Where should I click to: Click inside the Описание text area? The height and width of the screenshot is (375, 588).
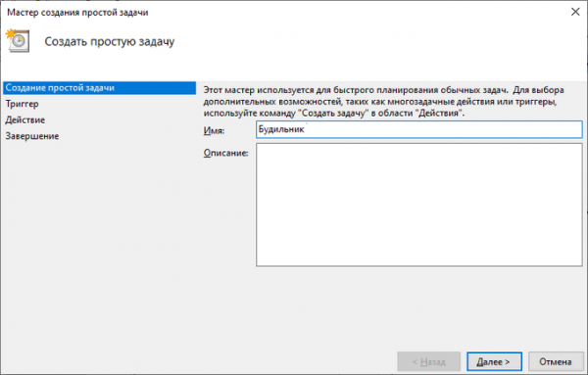pos(419,205)
